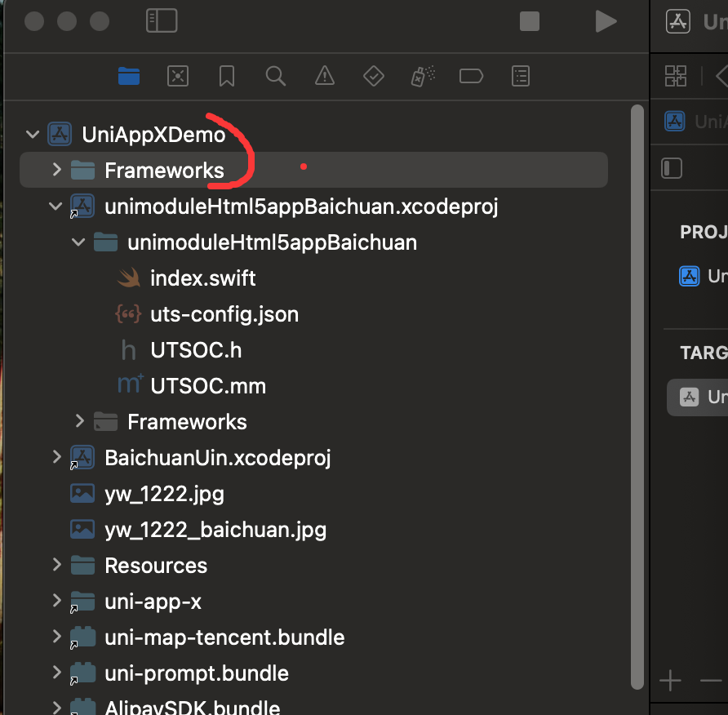The image size is (728, 715).
Task: Add a new target with plus button
Action: coord(670,681)
